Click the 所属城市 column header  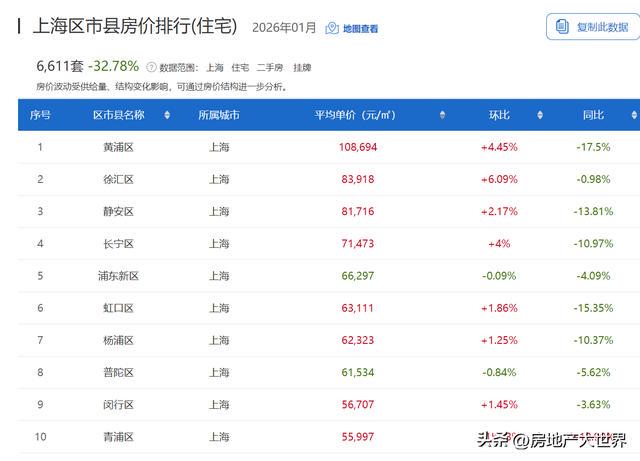point(219,115)
